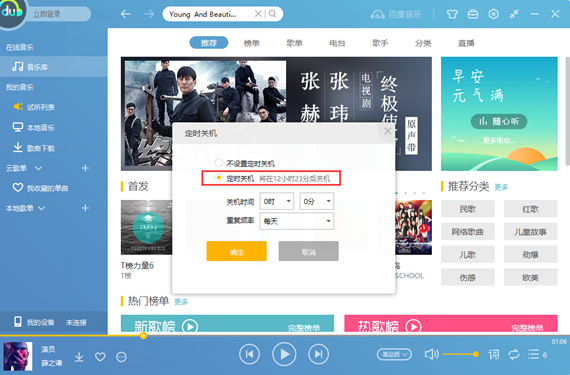Play previous track
The image size is (570, 375).
(x=249, y=354)
